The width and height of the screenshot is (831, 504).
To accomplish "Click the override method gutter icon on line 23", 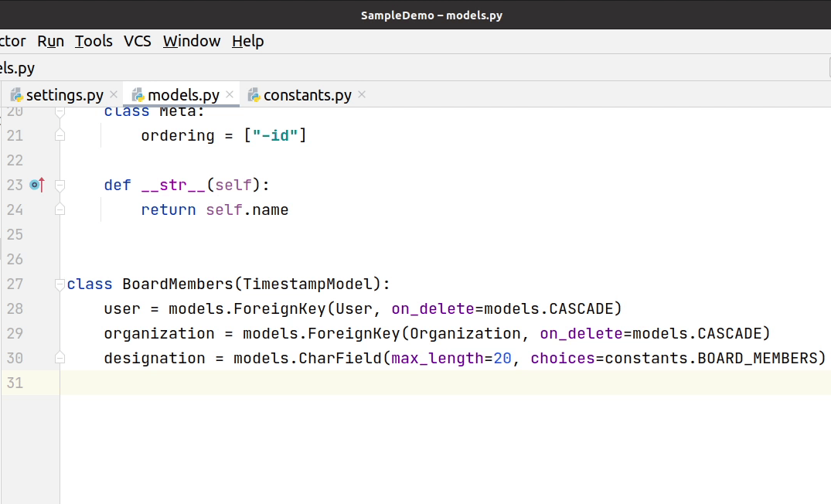I will pos(36,185).
